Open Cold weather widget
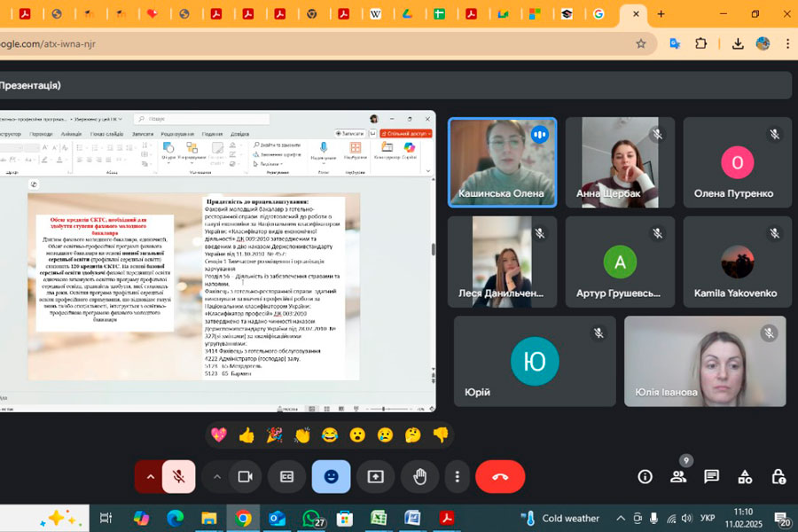 click(559, 518)
